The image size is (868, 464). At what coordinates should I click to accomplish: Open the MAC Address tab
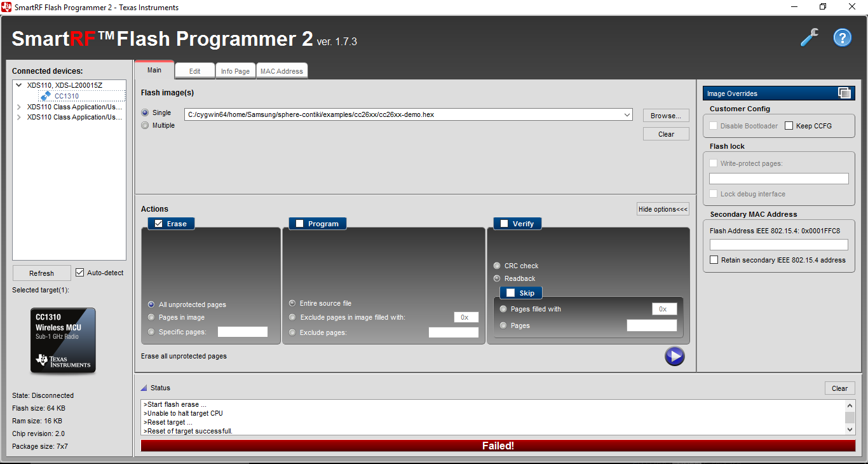coord(281,71)
